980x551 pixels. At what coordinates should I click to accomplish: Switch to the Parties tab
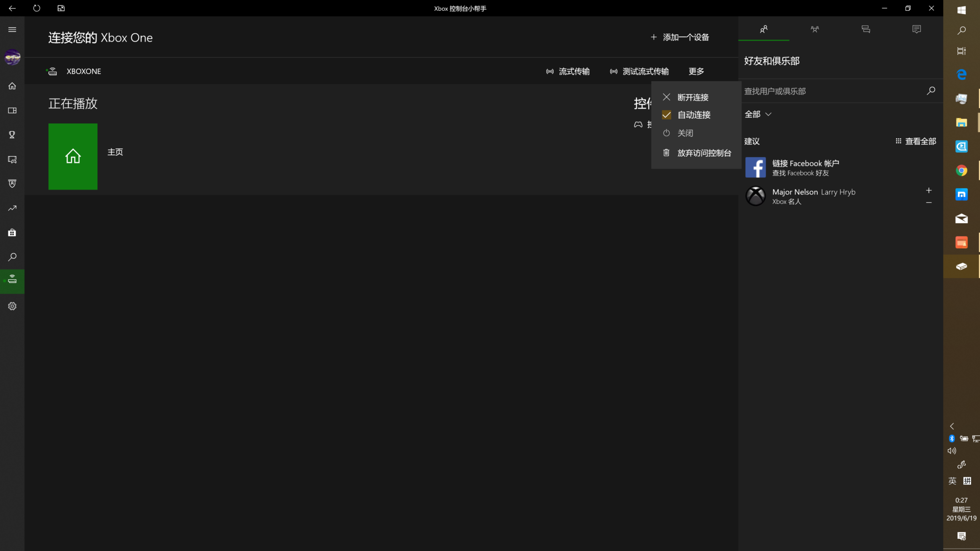click(815, 29)
